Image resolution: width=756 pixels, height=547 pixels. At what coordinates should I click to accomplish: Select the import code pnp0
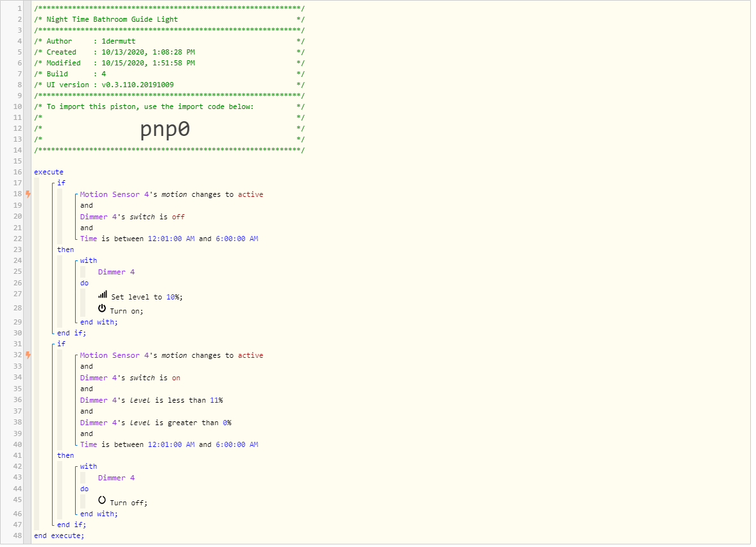pos(165,129)
